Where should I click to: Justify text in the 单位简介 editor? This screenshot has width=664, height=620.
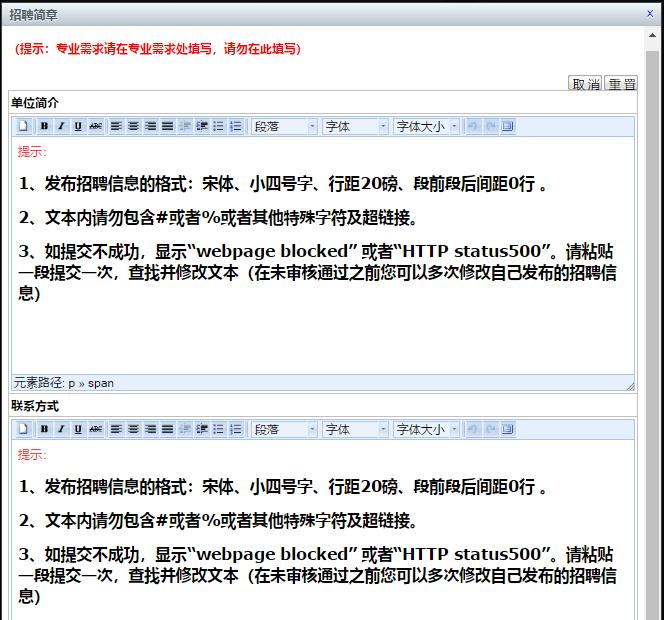(x=167, y=126)
